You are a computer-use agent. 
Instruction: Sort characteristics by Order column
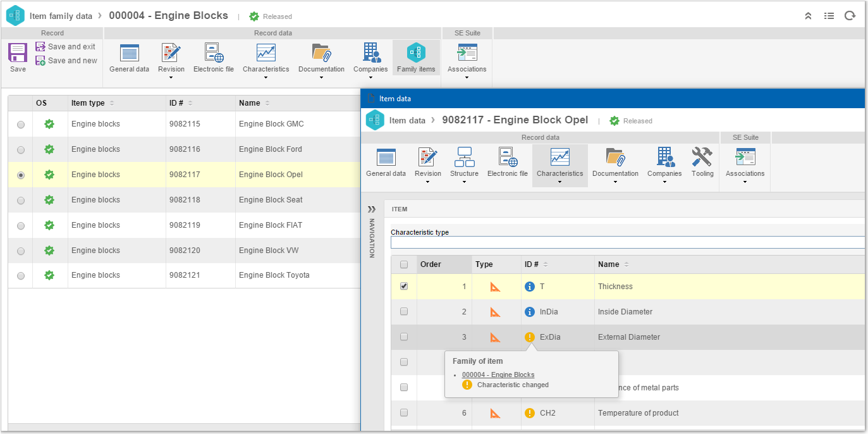[444, 264]
